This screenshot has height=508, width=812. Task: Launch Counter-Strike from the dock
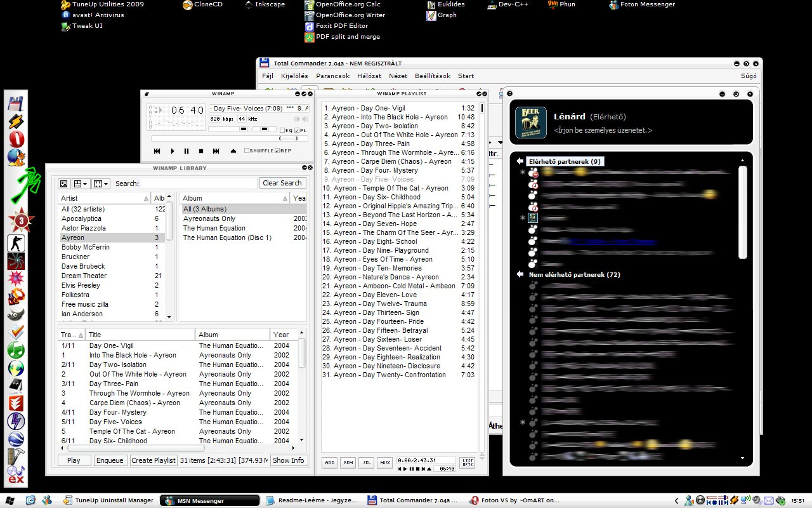point(16,243)
